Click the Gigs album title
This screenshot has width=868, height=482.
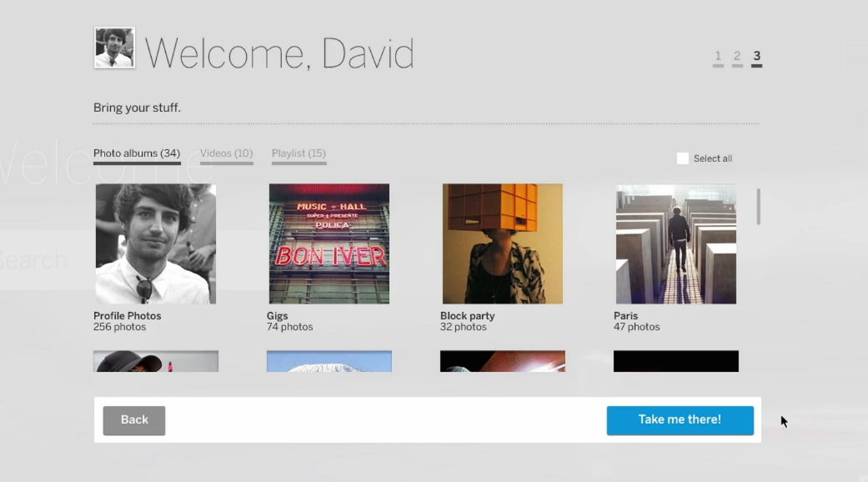[x=278, y=316]
